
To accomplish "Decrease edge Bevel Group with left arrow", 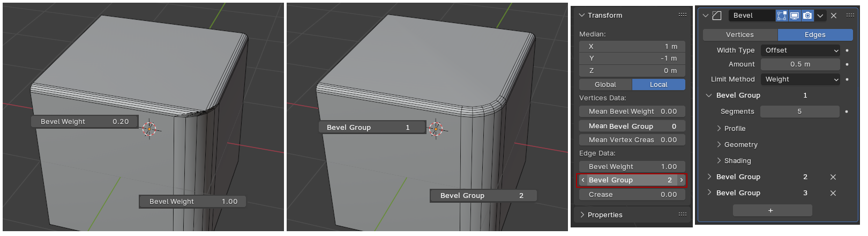I will pos(583,180).
